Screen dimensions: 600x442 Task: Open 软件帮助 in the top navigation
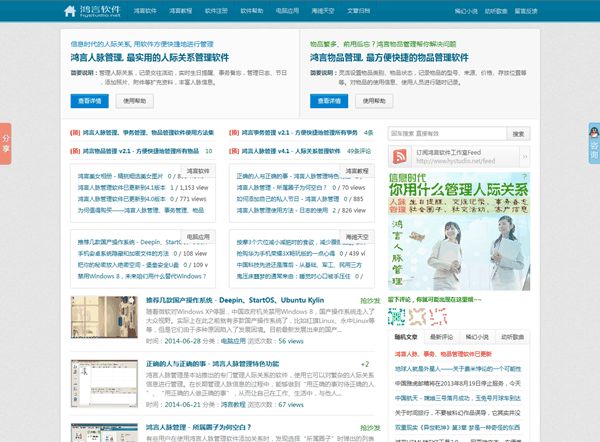click(252, 11)
